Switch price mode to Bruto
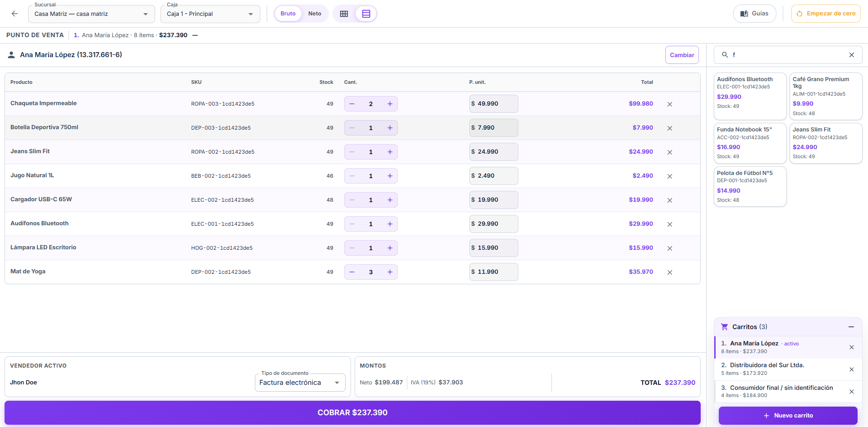 (x=288, y=14)
